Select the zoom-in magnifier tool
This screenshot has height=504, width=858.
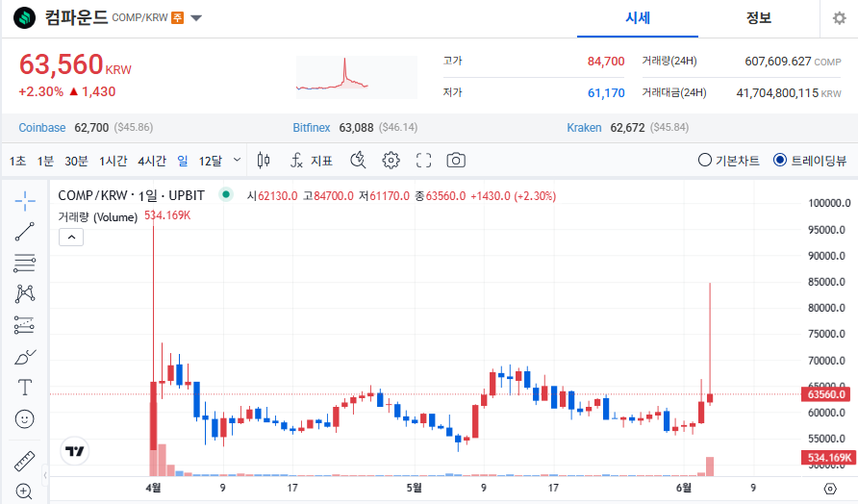(x=25, y=491)
